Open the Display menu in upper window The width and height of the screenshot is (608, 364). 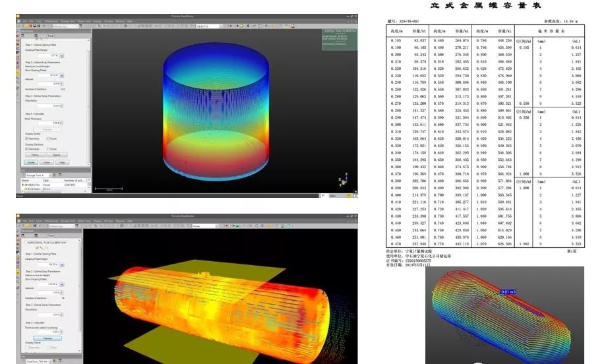(x=97, y=21)
